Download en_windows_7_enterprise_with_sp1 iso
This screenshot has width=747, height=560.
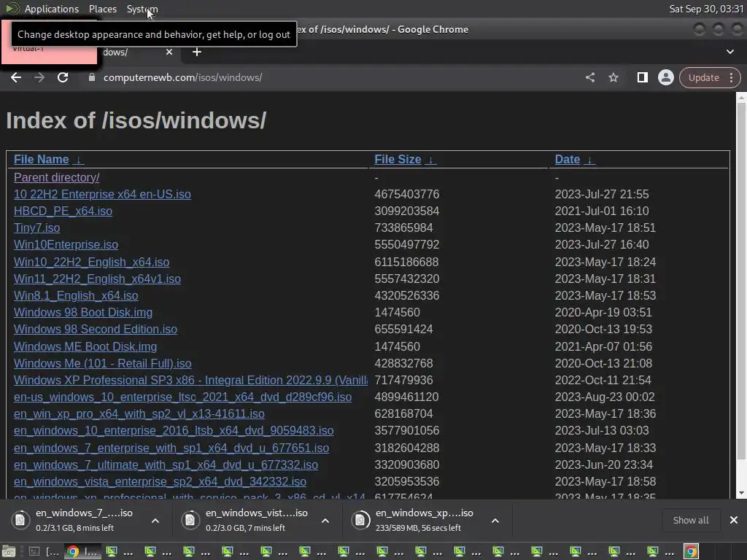[171, 448]
